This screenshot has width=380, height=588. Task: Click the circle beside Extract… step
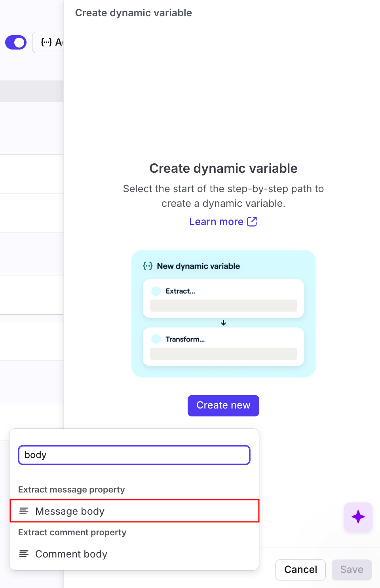(x=156, y=291)
